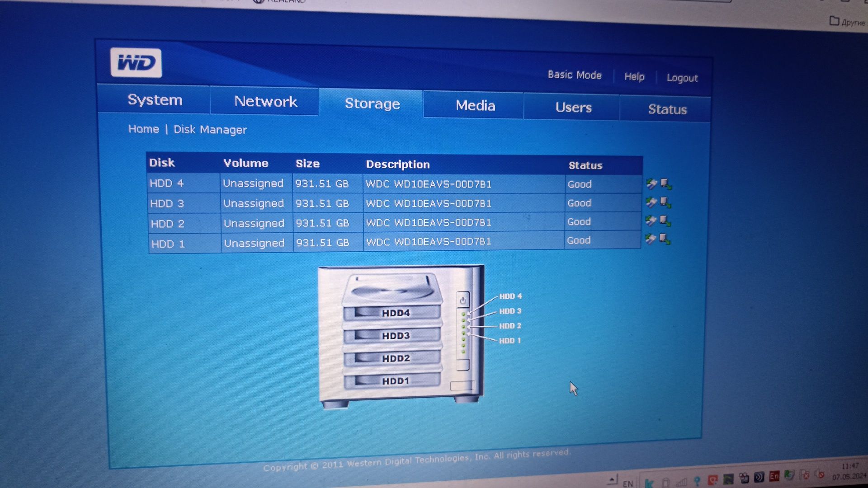Click the HDD4 bay in the NAS illustration
The height and width of the screenshot is (488, 868).
click(392, 313)
